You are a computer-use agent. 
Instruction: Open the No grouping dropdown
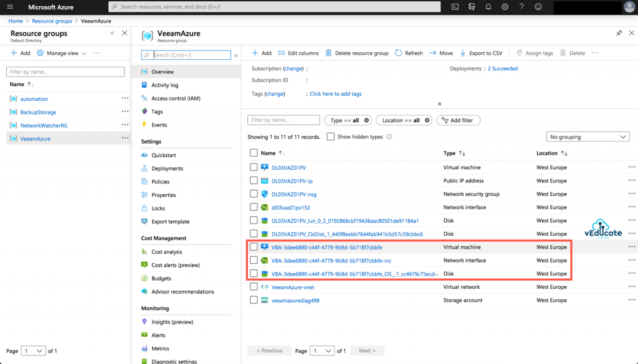pyautogui.click(x=586, y=136)
